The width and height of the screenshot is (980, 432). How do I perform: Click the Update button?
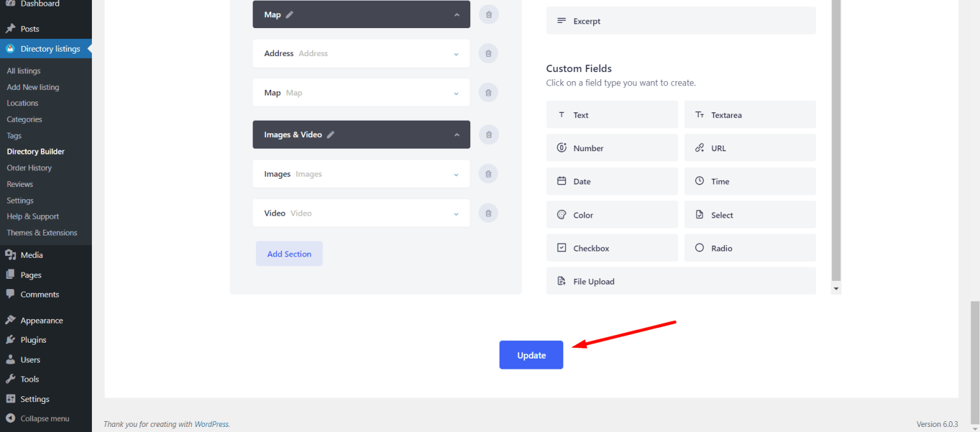coord(531,355)
